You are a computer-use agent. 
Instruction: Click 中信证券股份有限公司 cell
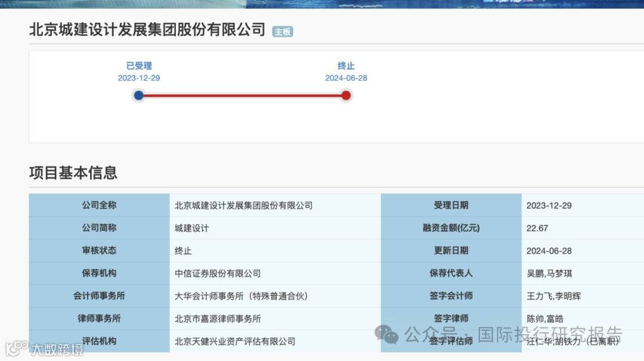pos(275,273)
